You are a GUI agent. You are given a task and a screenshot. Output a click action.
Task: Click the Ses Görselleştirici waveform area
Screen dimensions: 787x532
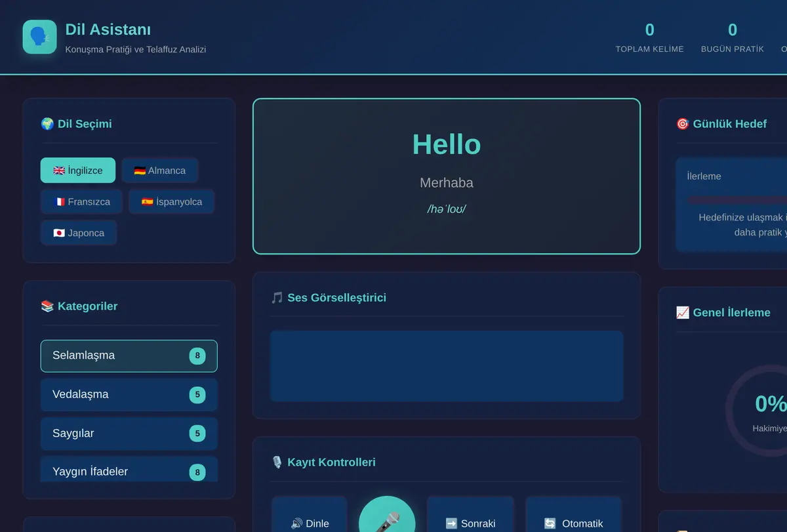(x=447, y=366)
